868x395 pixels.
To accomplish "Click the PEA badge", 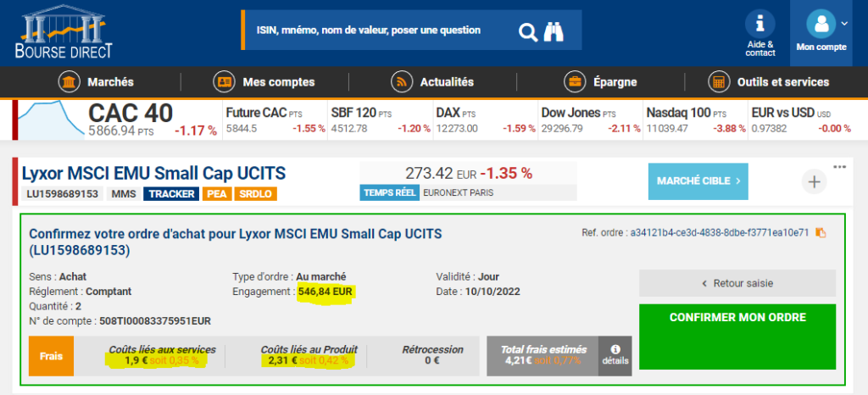I will (x=216, y=193).
